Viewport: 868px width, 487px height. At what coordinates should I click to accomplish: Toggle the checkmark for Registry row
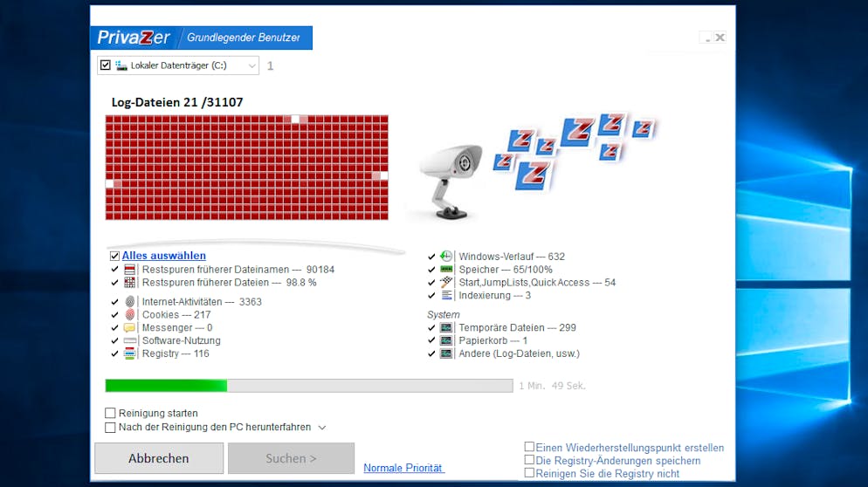114,353
